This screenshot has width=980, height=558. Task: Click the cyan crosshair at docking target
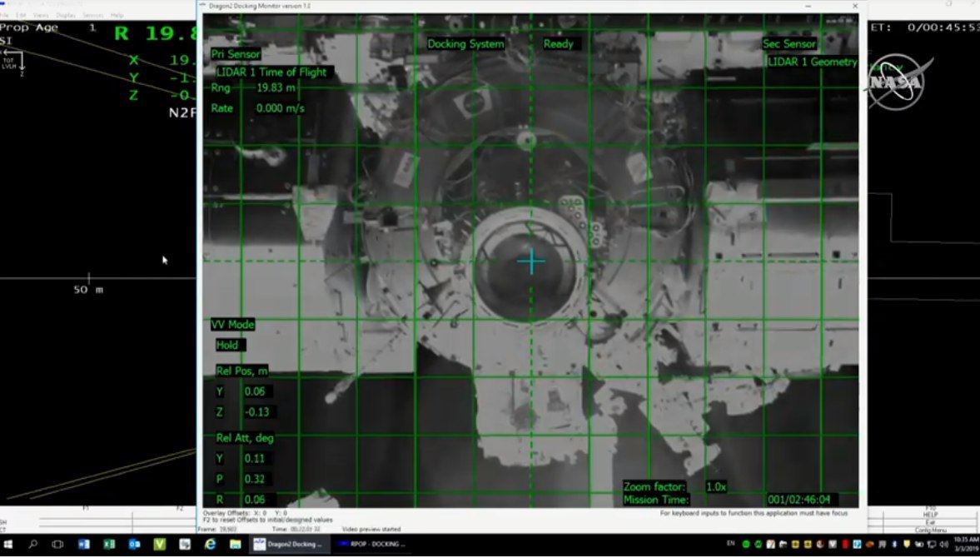(x=531, y=262)
